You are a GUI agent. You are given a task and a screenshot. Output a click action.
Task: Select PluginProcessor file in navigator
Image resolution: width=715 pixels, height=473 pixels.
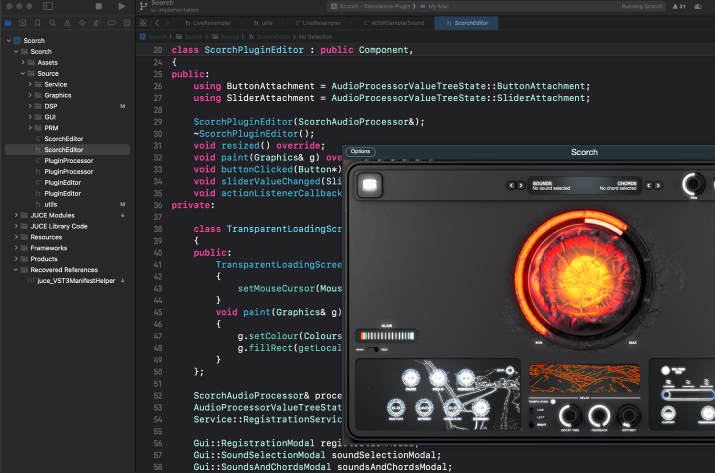(x=68, y=161)
